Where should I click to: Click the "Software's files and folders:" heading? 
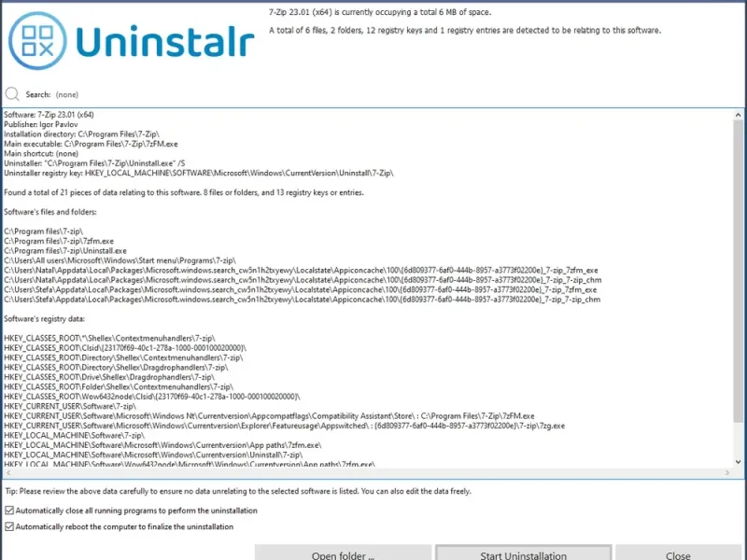tap(50, 212)
